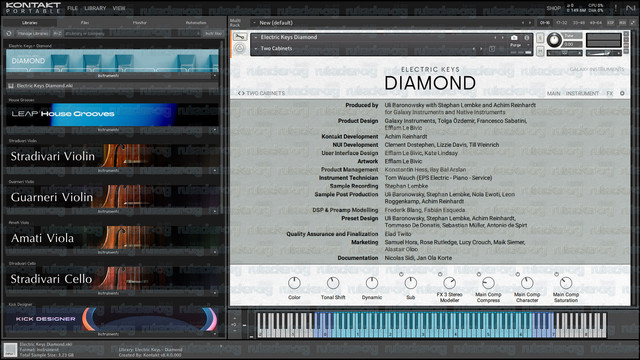The image size is (640, 360).
Task: Click the save snapshot icon beside Two Cabinets
Action: click(492, 49)
